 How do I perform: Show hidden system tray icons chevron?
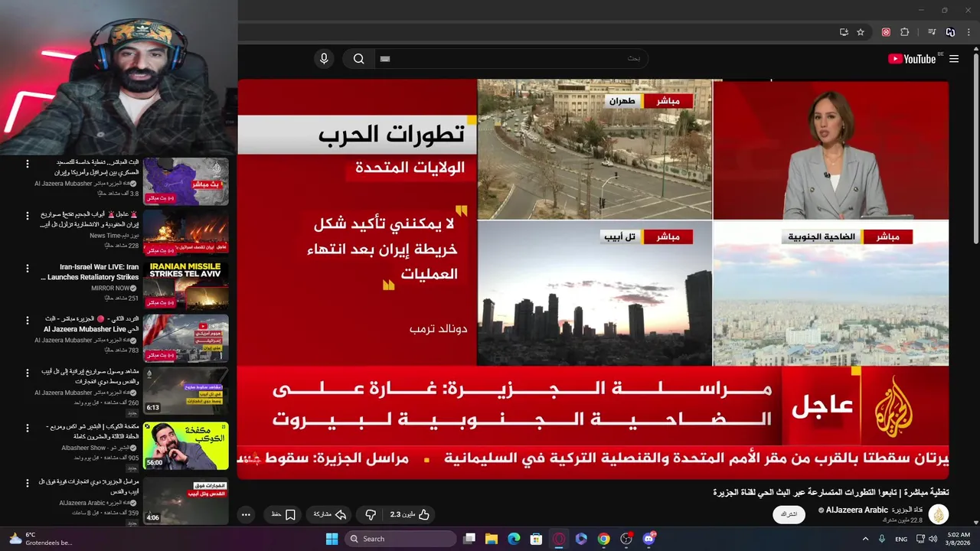point(866,539)
